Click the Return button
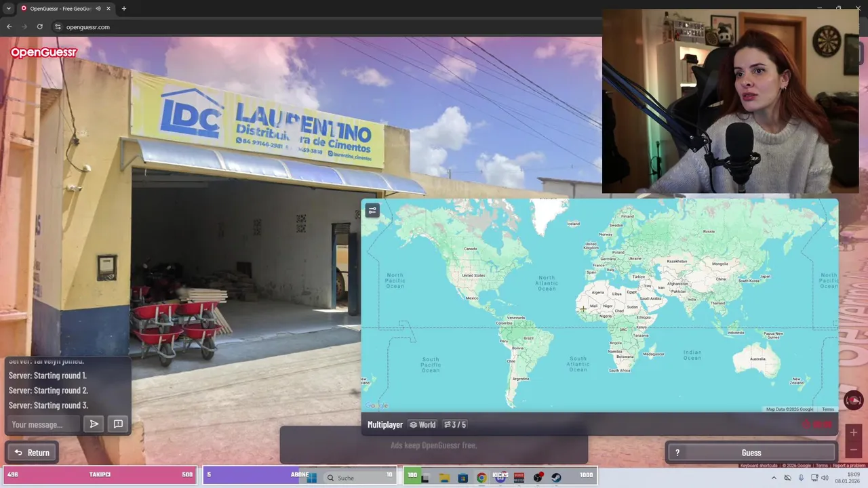 pos(32,453)
